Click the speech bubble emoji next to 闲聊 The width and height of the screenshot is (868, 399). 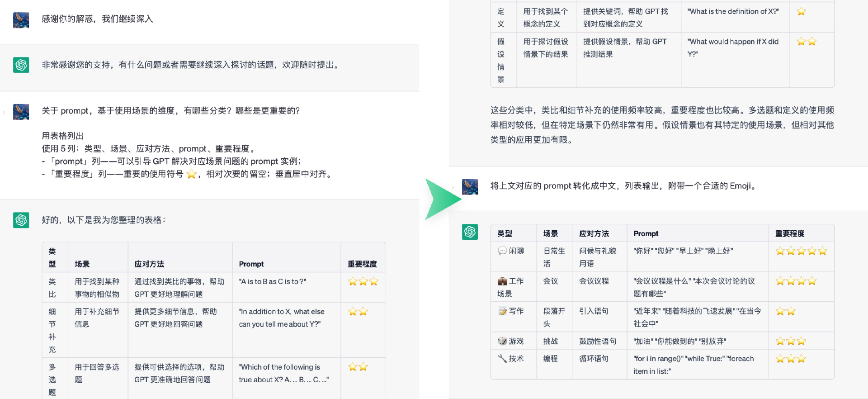pyautogui.click(x=502, y=251)
